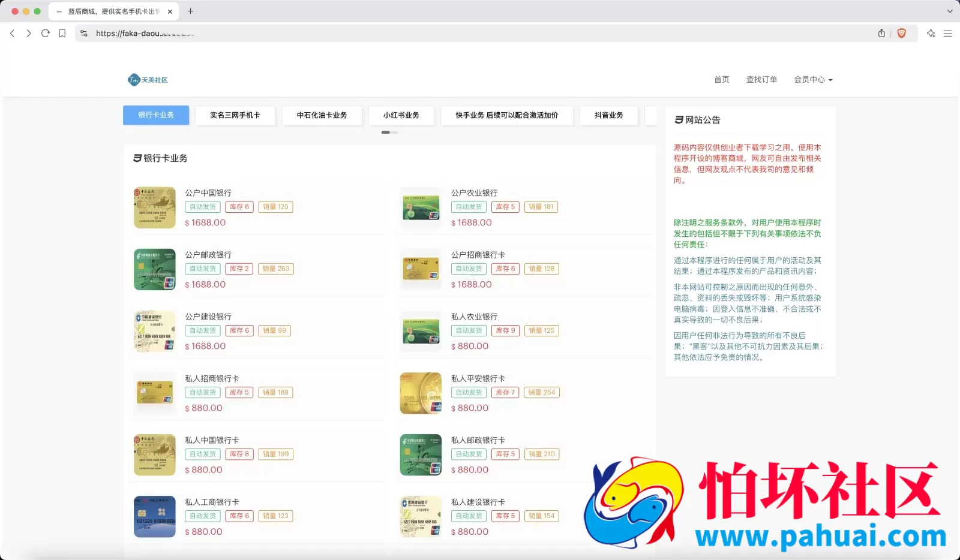Image resolution: width=960 pixels, height=560 pixels.
Task: Open a new browser tab
Action: [x=190, y=11]
